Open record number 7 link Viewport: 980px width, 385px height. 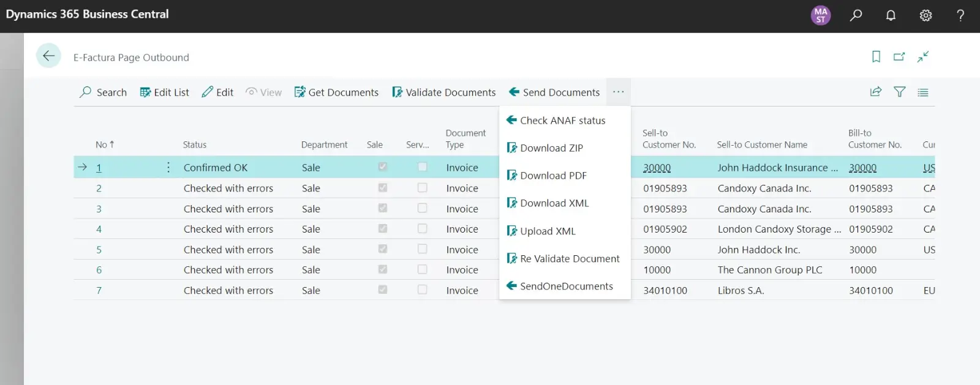(99, 291)
